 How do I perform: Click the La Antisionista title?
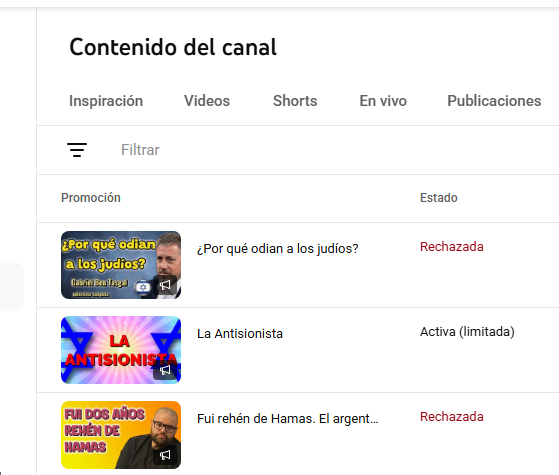point(240,334)
